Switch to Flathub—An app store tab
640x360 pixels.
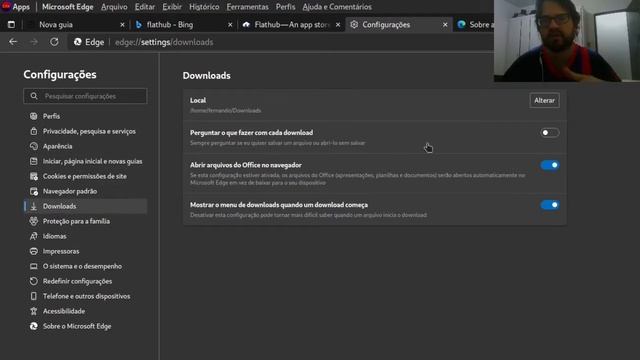coord(291,25)
